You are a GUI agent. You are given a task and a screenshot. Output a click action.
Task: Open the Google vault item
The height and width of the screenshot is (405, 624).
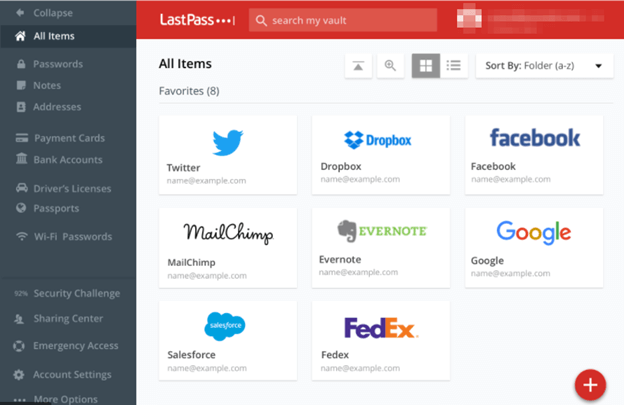pyautogui.click(x=534, y=247)
